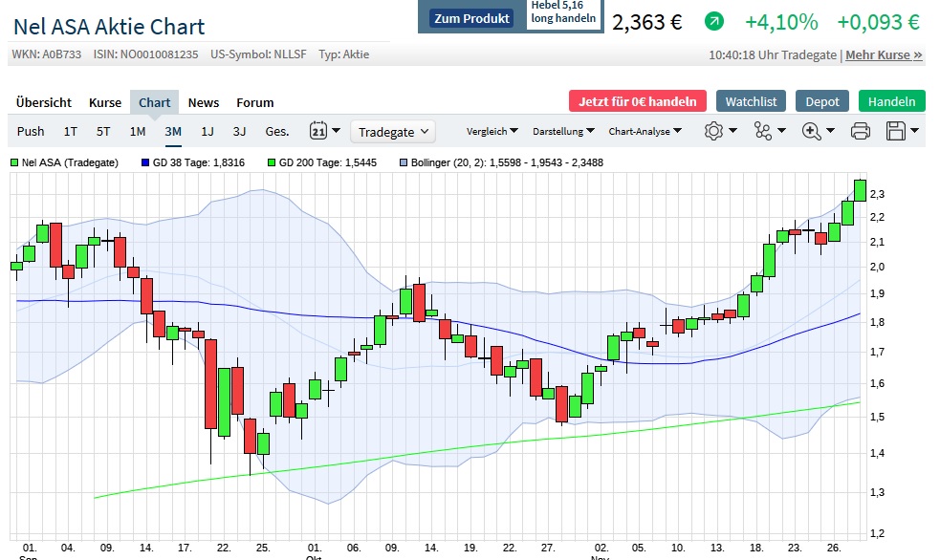Expand the drawing tools dropdown arrow

pyautogui.click(x=781, y=130)
